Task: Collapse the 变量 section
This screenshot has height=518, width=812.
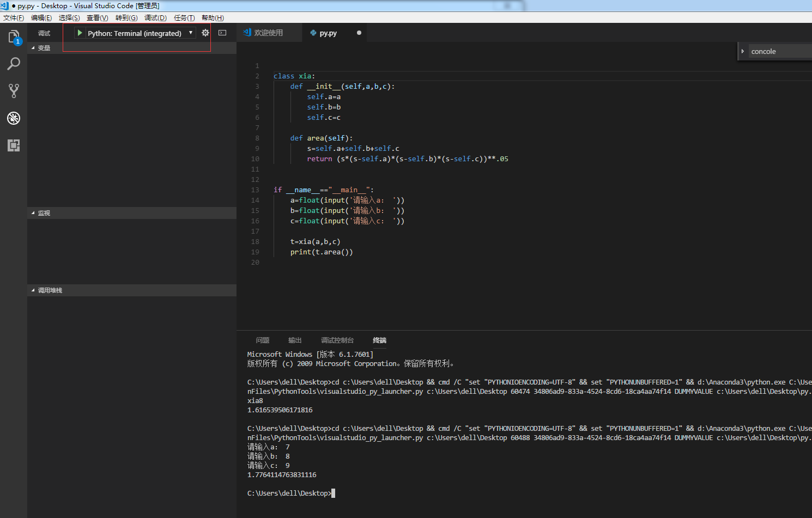Action: 44,48
